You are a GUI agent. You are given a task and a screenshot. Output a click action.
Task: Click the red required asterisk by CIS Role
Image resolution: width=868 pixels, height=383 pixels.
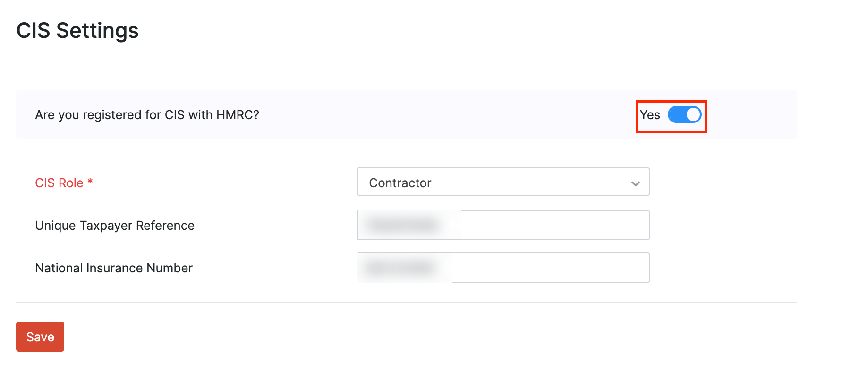[90, 182]
